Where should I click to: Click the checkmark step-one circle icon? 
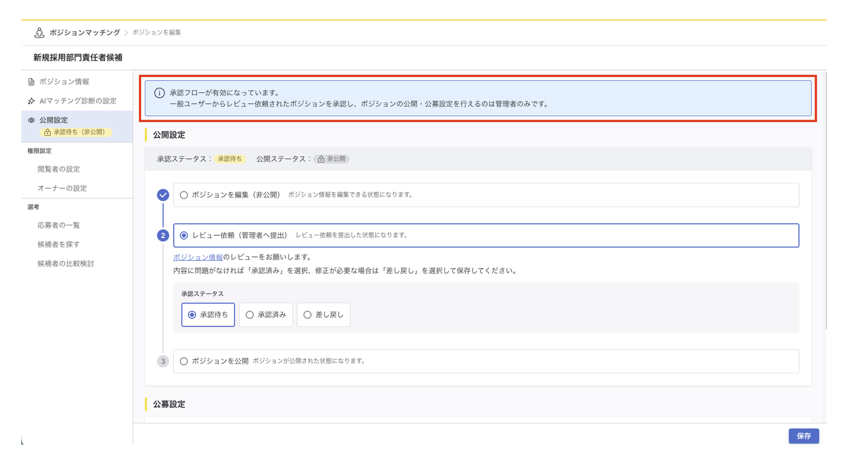pyautogui.click(x=163, y=195)
